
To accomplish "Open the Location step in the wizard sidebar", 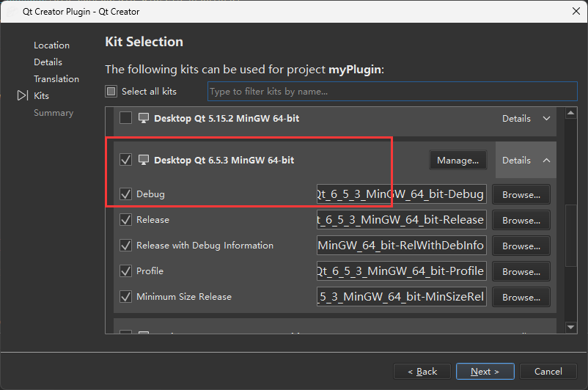I will (52, 45).
